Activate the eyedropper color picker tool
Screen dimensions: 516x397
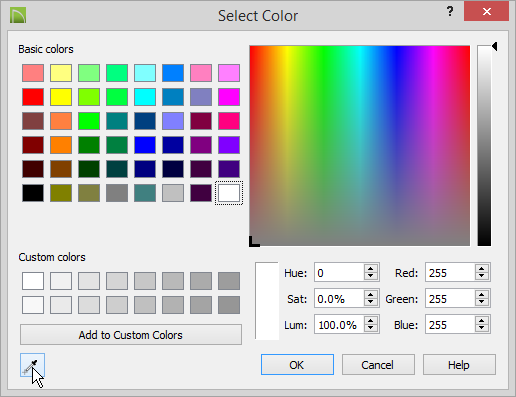(x=32, y=365)
